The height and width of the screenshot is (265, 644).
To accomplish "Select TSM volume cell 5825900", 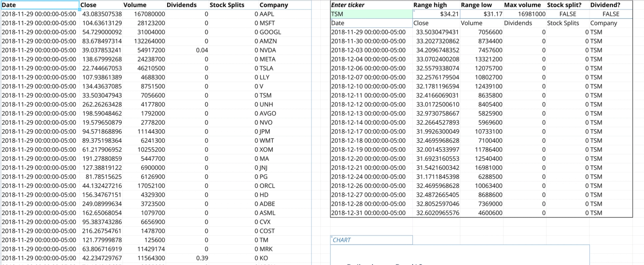I will [482, 113].
